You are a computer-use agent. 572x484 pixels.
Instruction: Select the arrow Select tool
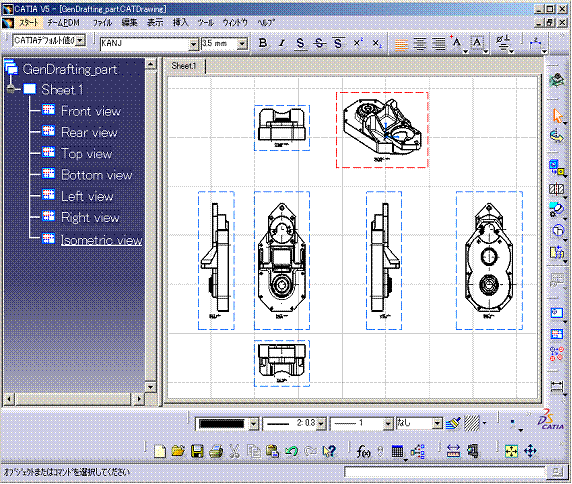557,116
